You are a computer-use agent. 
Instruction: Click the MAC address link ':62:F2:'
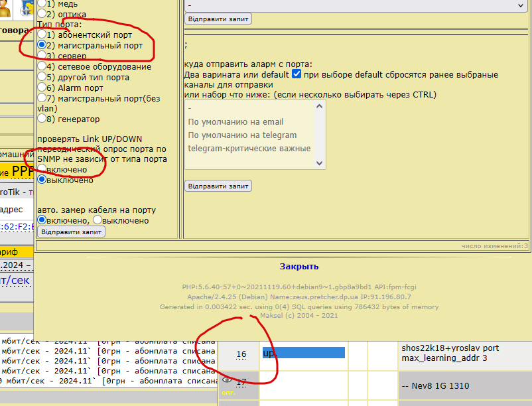coord(17,227)
